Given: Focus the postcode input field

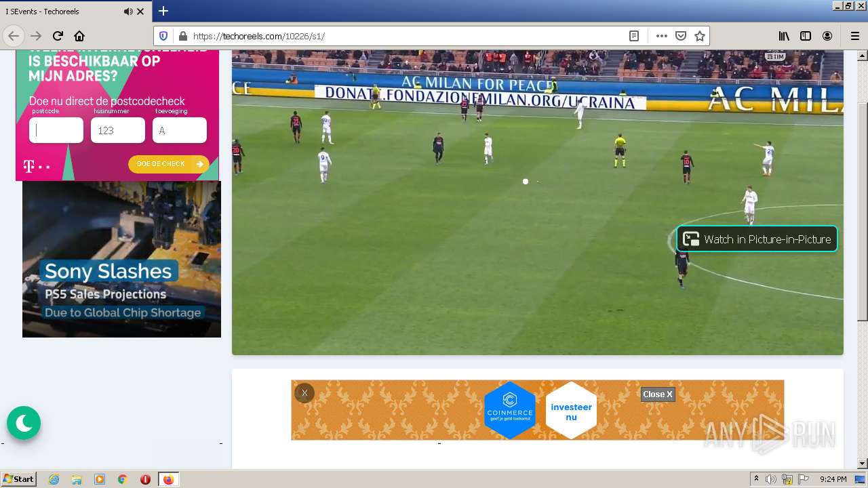Looking at the screenshot, I should pos(56,130).
